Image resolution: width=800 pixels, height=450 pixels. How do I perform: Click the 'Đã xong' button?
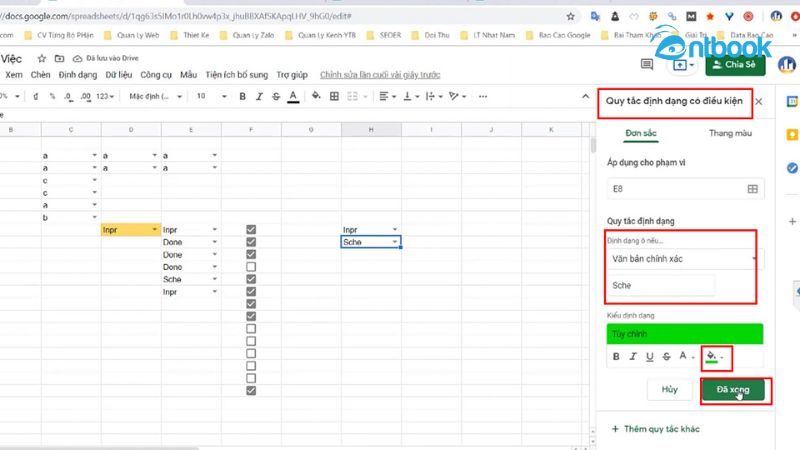[733, 389]
